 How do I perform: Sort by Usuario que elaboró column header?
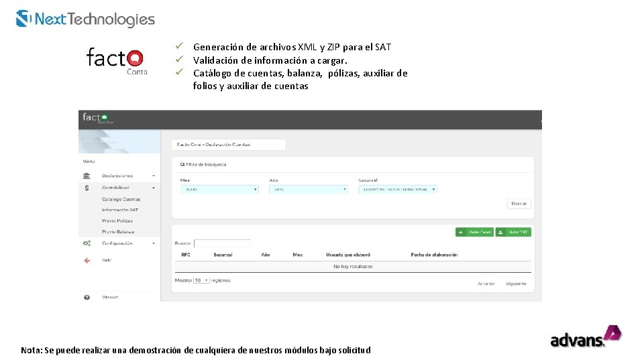click(348, 255)
